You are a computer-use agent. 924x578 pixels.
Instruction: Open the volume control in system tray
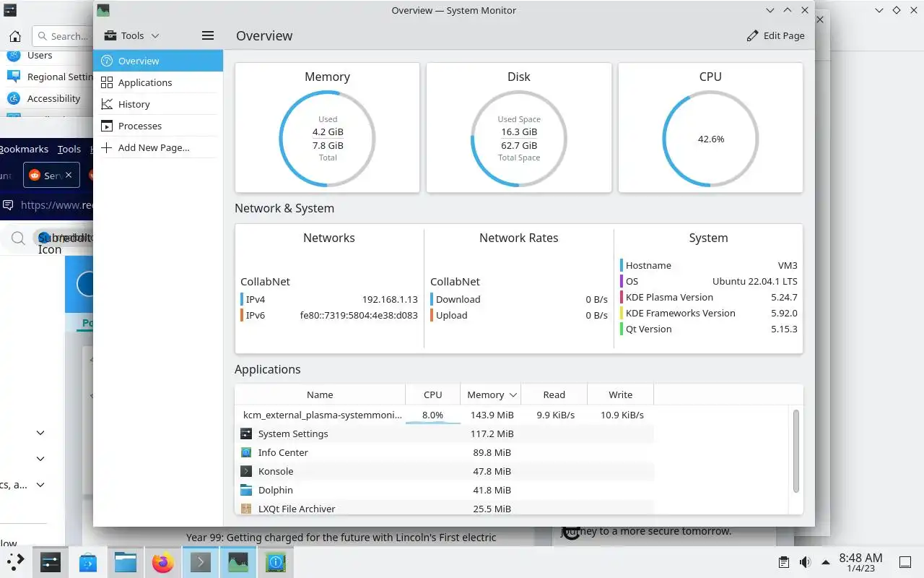click(x=806, y=562)
